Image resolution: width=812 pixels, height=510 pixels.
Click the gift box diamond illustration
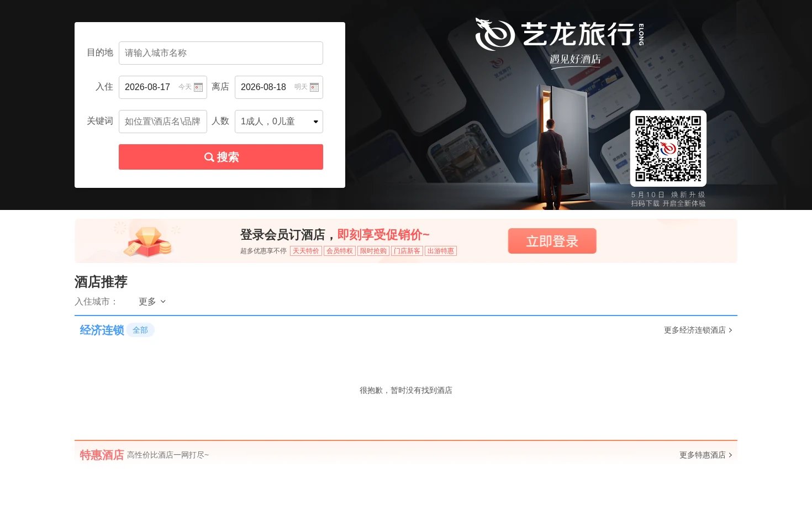pyautogui.click(x=147, y=241)
